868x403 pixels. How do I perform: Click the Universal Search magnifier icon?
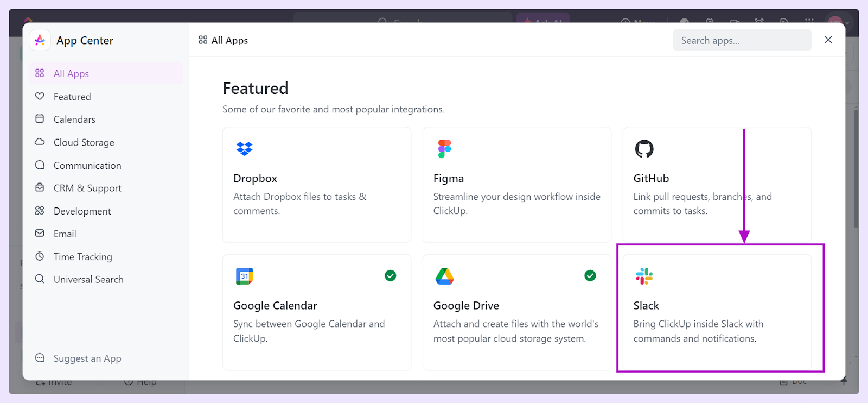(40, 279)
